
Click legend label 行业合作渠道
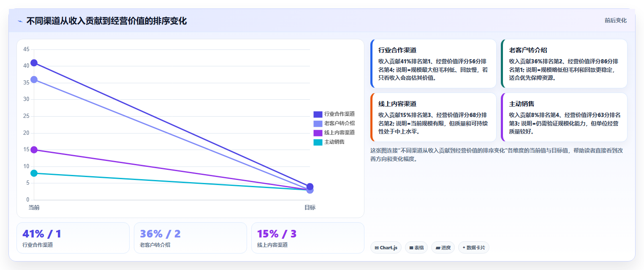point(339,114)
